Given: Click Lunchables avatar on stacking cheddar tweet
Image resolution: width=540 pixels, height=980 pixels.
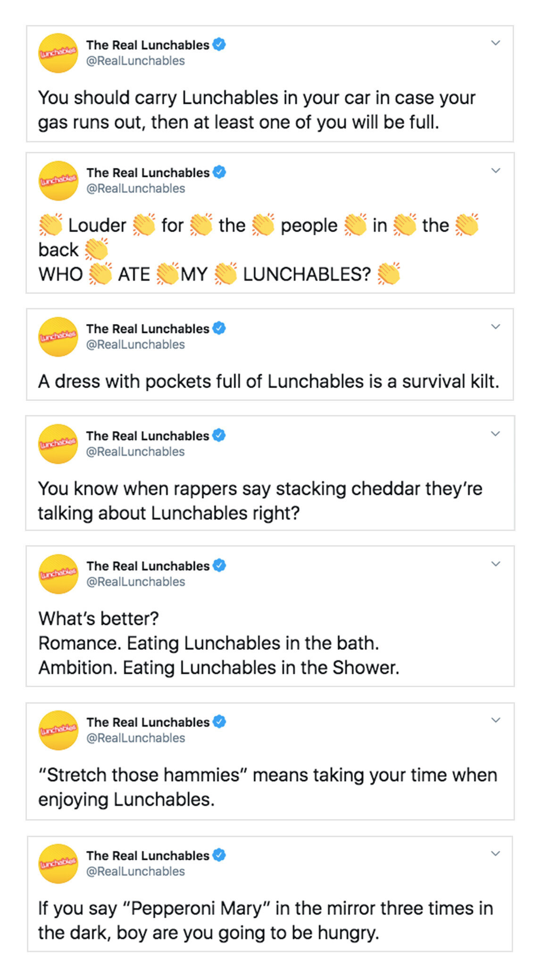Looking at the screenshot, I should 58,444.
